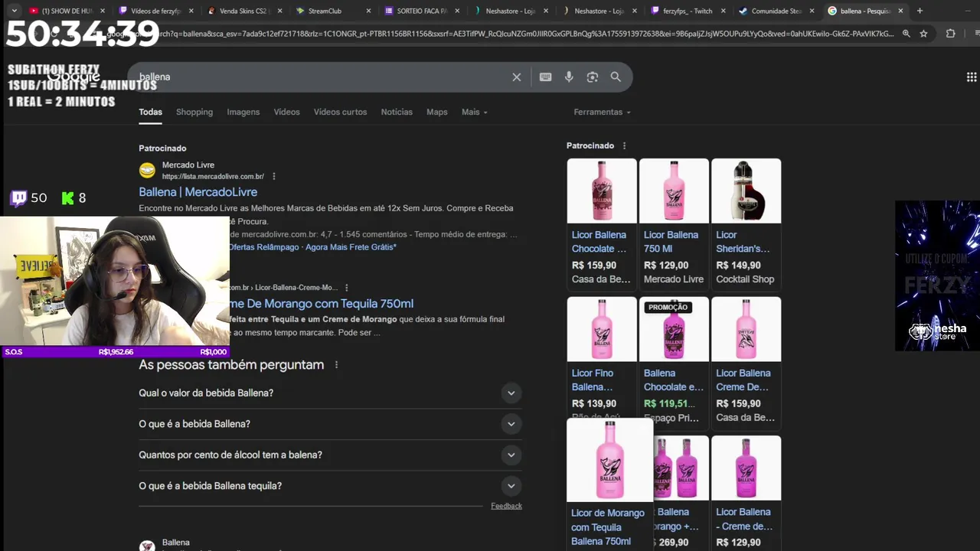Screen dimensions: 980x551
Task: Open the Chrome extensions puzzle icon
Action: 950,34
